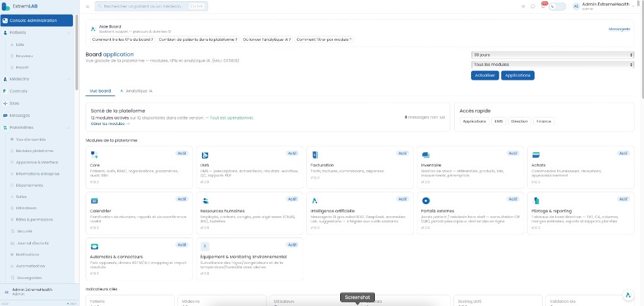Expand the Médecins sidebar section chevron
644x306 pixels.
[69, 79]
